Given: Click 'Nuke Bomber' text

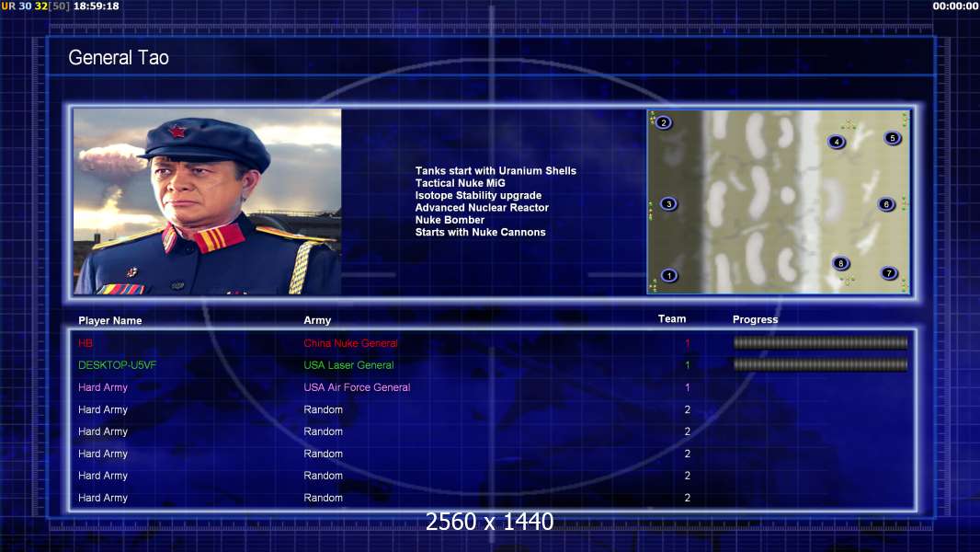Looking at the screenshot, I should [450, 220].
